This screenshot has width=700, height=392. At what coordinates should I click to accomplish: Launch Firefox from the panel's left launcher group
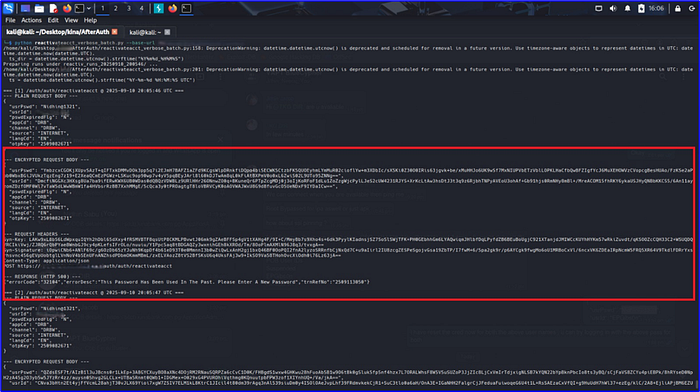(x=67, y=8)
